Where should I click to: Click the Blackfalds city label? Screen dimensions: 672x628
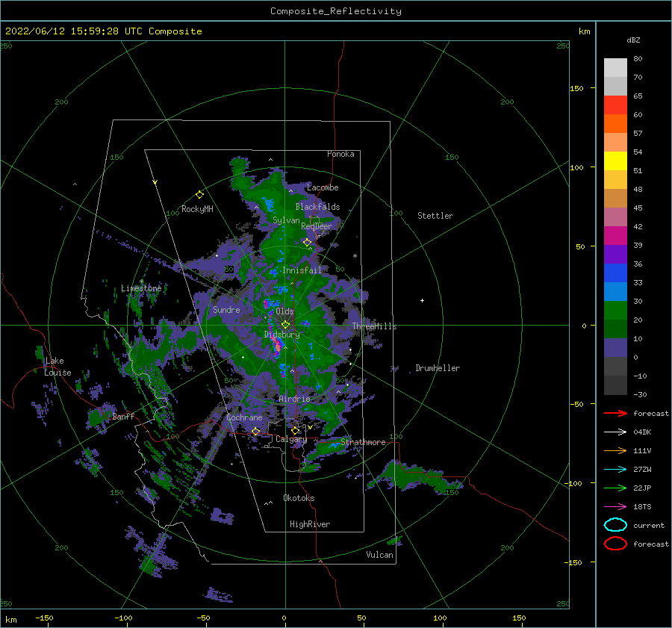(x=317, y=207)
